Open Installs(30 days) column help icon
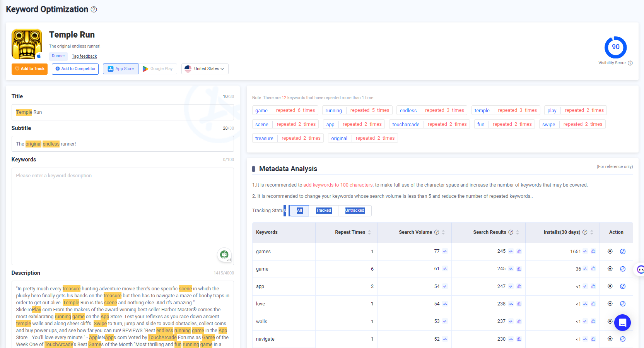Image resolution: width=644 pixels, height=348 pixels. tap(585, 232)
